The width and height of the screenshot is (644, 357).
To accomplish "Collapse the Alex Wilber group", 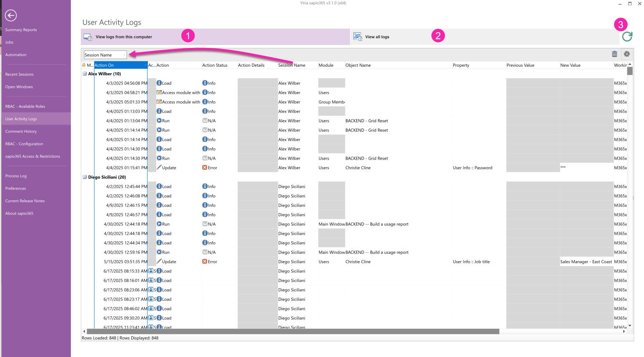I will [x=85, y=74].
